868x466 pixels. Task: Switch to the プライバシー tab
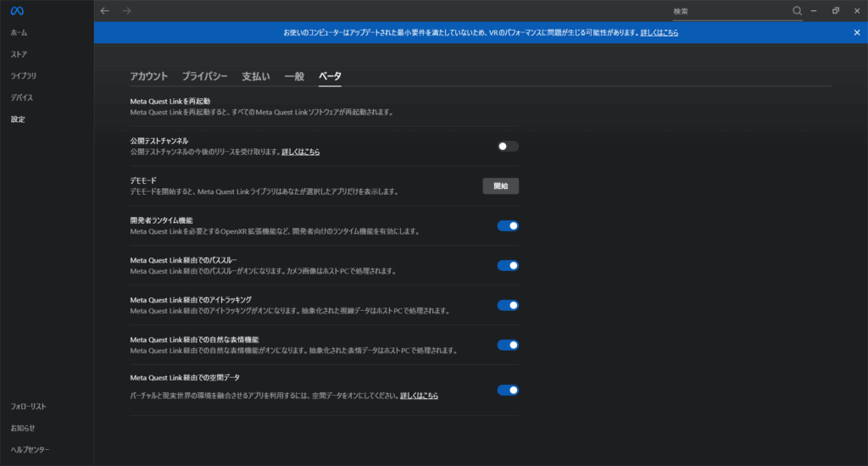(205, 76)
